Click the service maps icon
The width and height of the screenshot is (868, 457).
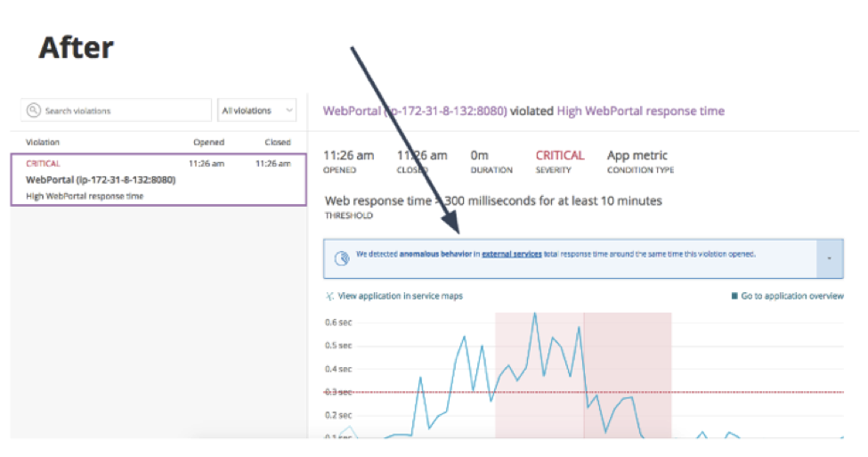pyautogui.click(x=329, y=297)
